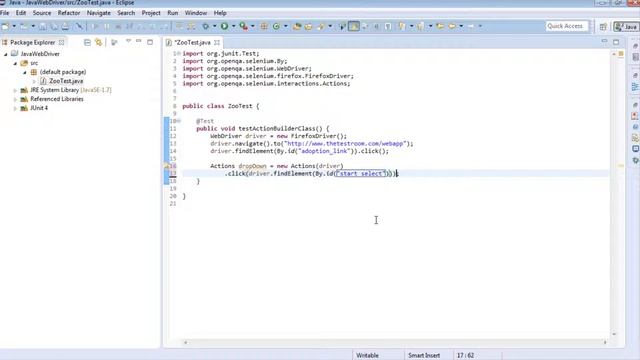Click the Debug bug icon
This screenshot has height=360, width=640.
(x=205, y=26)
